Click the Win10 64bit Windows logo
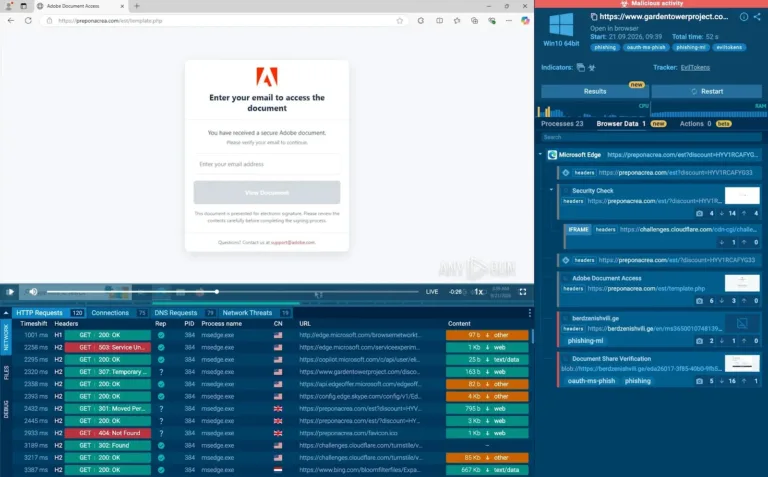 [561, 25]
